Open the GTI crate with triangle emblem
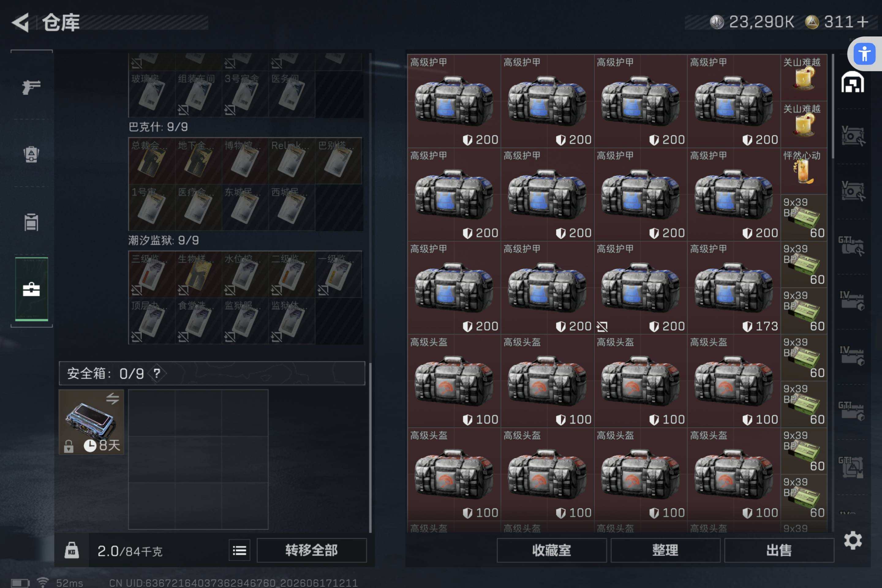 tap(852, 467)
